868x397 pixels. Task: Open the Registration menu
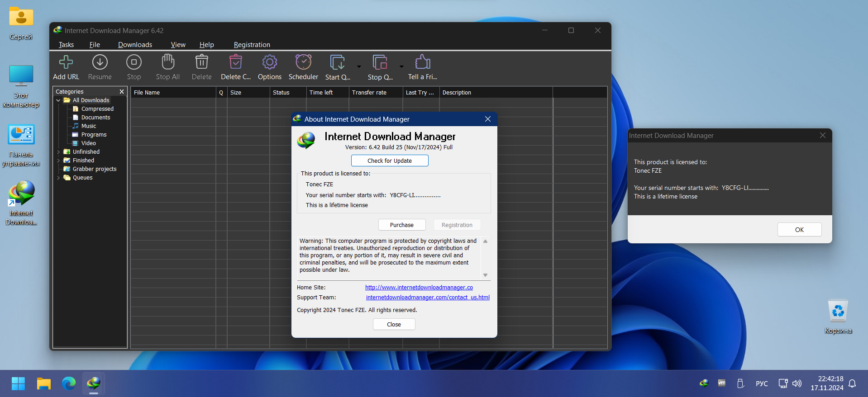[252, 45]
